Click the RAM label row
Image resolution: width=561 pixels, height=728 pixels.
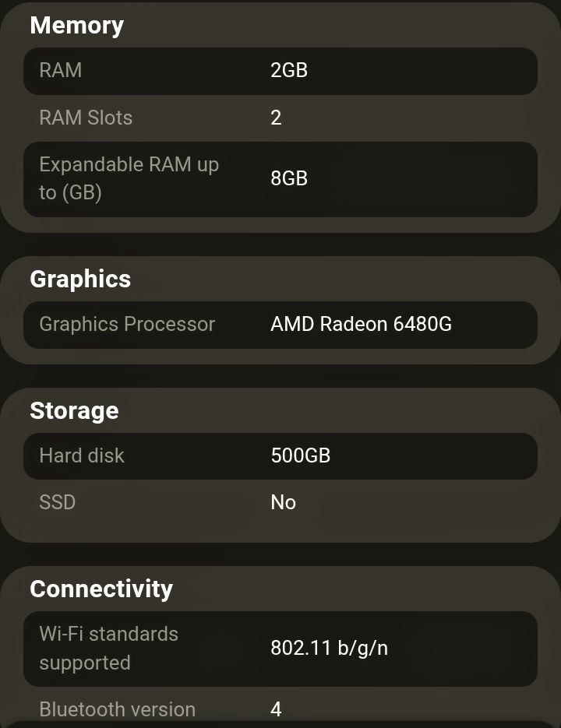click(280, 71)
